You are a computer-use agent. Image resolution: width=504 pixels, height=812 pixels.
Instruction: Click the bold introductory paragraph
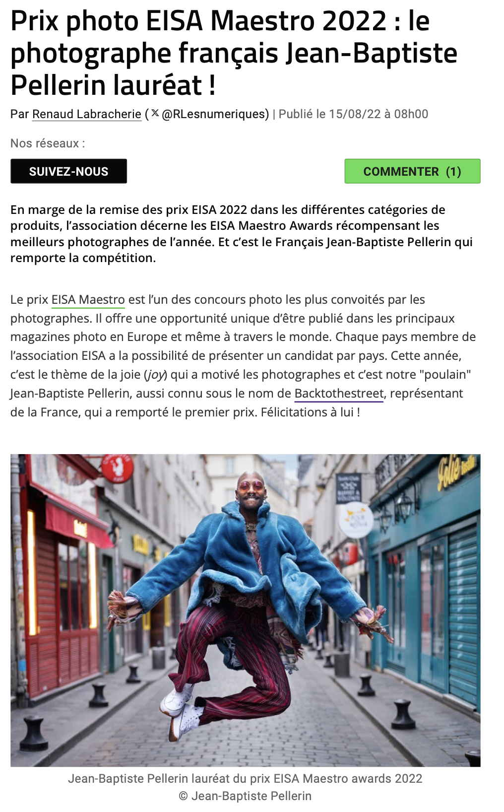click(242, 234)
